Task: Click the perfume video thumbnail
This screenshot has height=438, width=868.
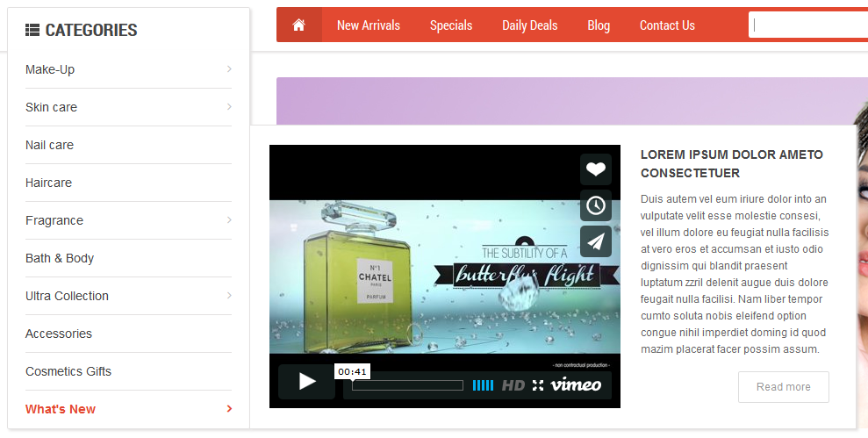Action: point(444,276)
